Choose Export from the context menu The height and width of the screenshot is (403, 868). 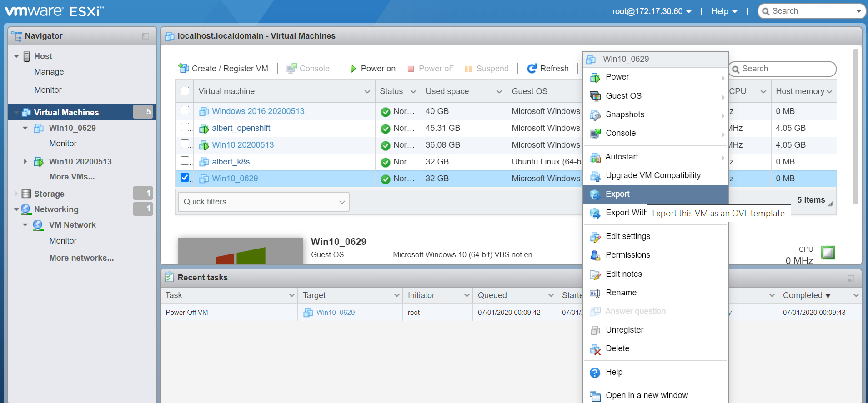point(656,194)
